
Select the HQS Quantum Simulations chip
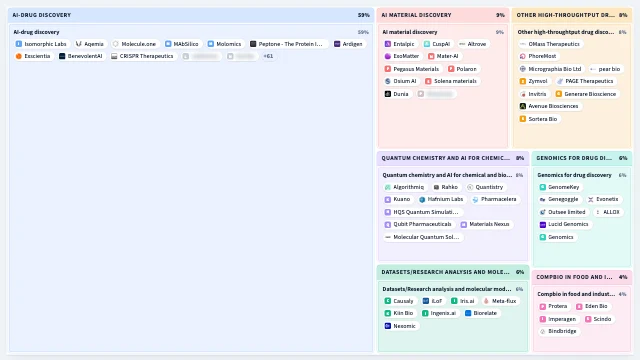tap(422, 212)
